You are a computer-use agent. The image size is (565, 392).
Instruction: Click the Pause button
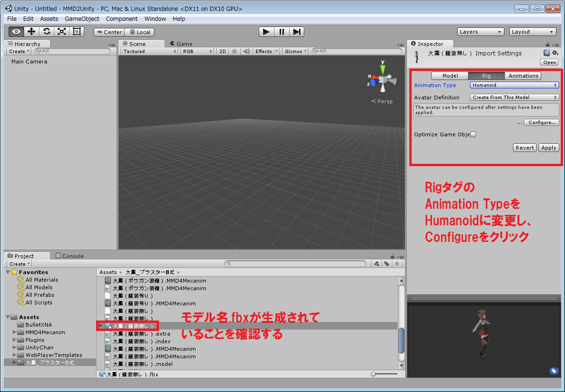(282, 32)
